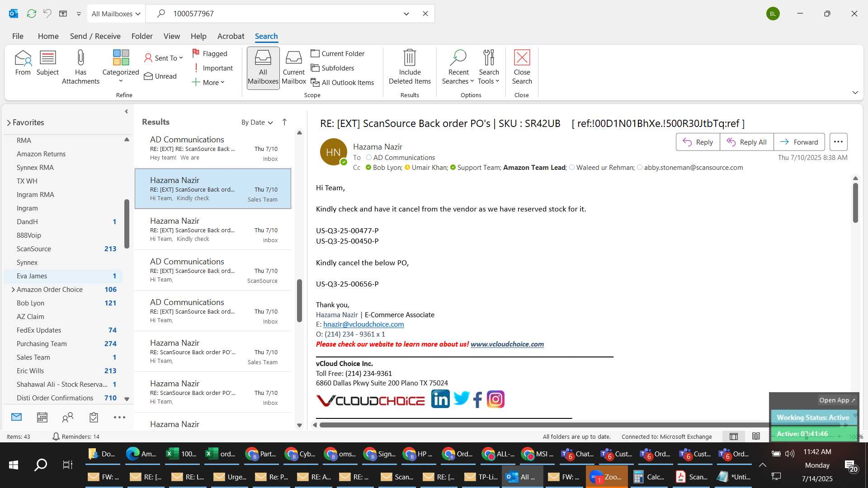Toggle Current Folder search scope
The image size is (868, 488).
coord(338,53)
